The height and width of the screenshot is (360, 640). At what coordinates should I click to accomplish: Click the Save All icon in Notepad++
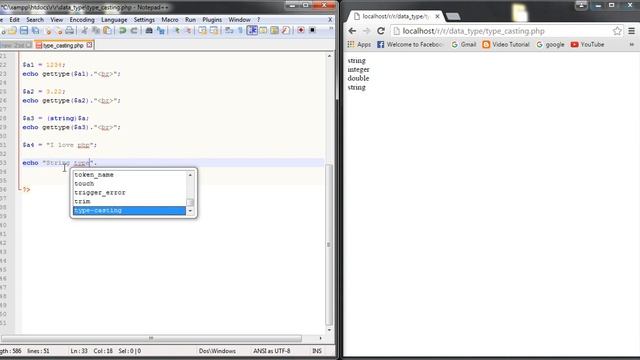point(35,31)
